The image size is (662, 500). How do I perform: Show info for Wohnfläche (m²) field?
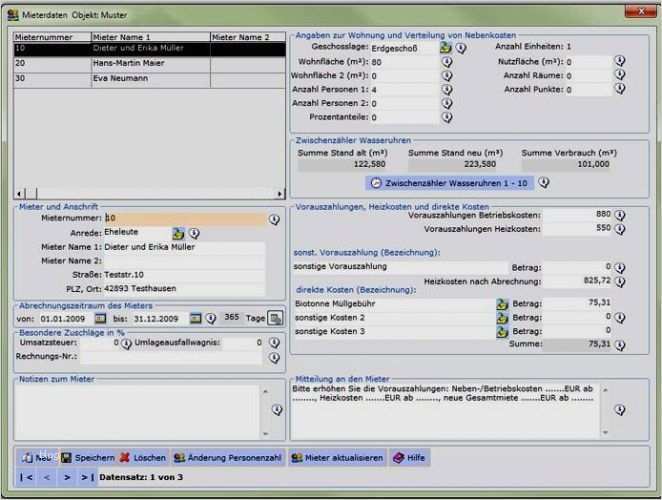447,62
